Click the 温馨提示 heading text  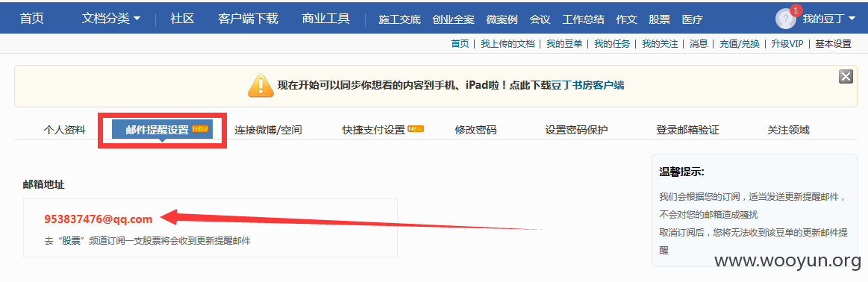tap(681, 172)
